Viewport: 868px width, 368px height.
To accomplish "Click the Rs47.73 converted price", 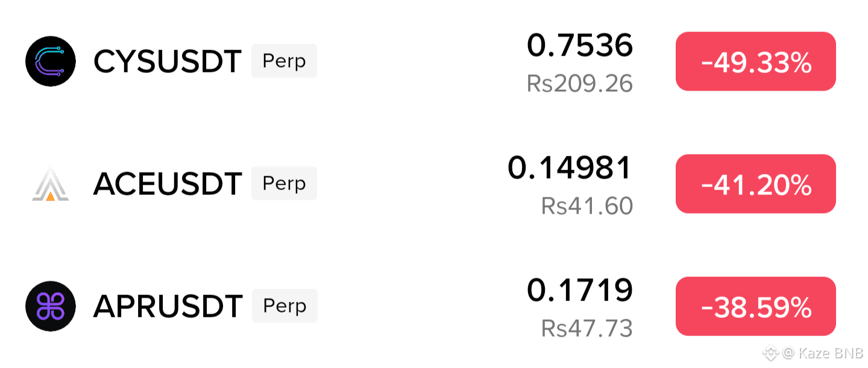I will (587, 329).
